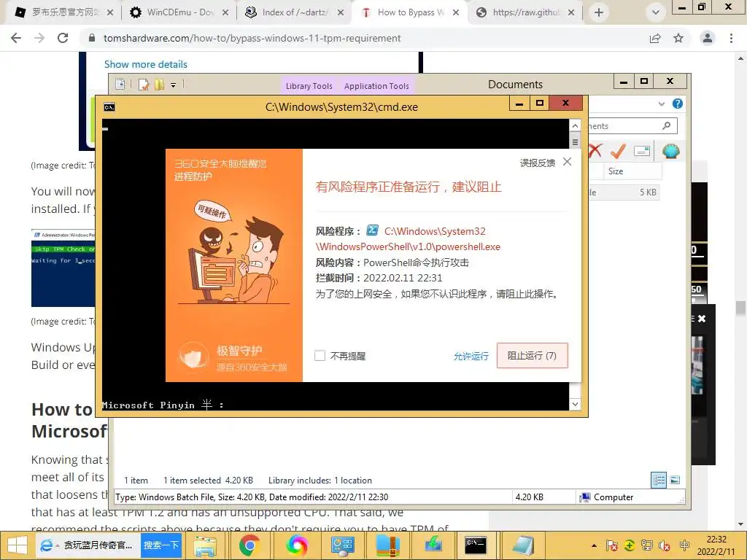
Task: Open a new Chrome tab
Action: coord(599,12)
